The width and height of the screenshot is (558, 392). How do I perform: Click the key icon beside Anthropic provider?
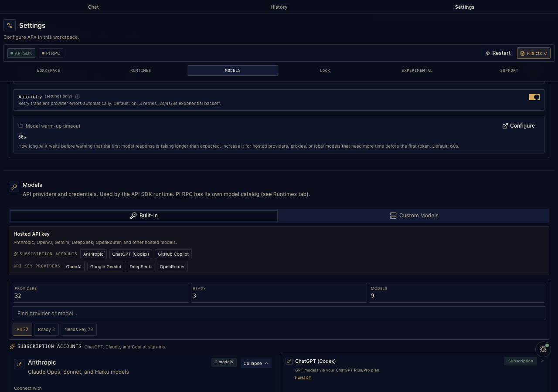coord(19,364)
